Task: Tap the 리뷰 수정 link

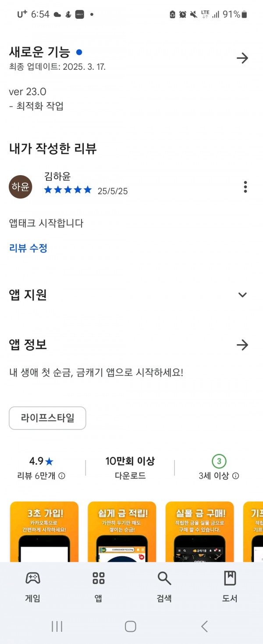Action: (28, 248)
